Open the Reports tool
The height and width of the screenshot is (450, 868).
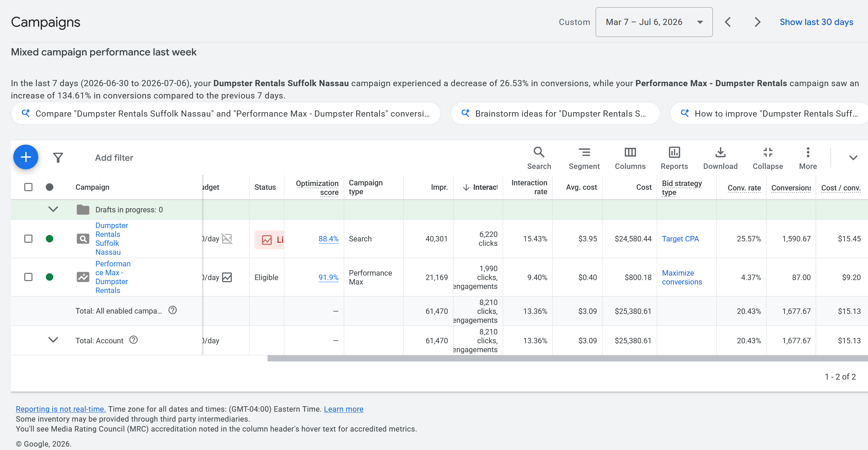[674, 158]
